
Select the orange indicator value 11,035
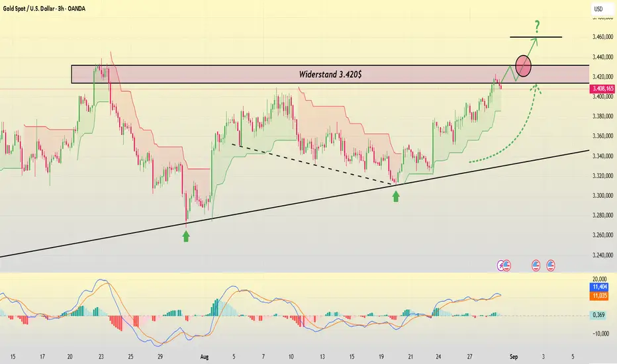tap(600, 296)
